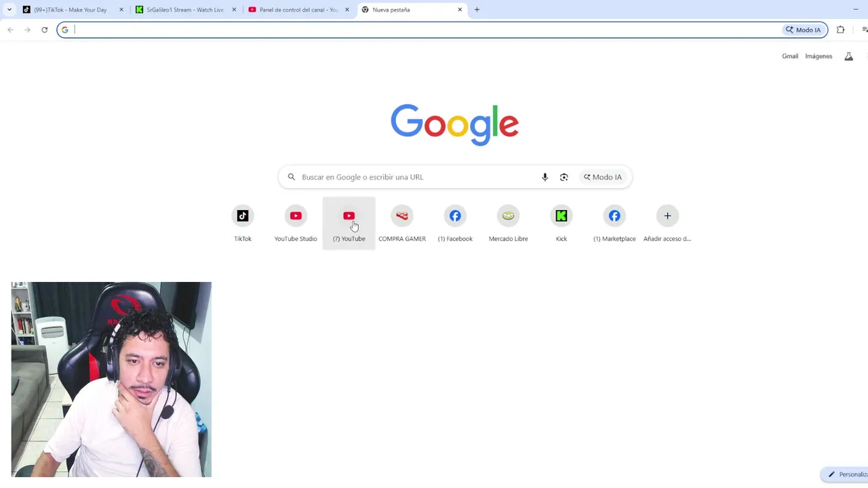Image resolution: width=868 pixels, height=488 pixels.
Task: Click the Personalizar Chrome button
Action: click(x=845, y=474)
